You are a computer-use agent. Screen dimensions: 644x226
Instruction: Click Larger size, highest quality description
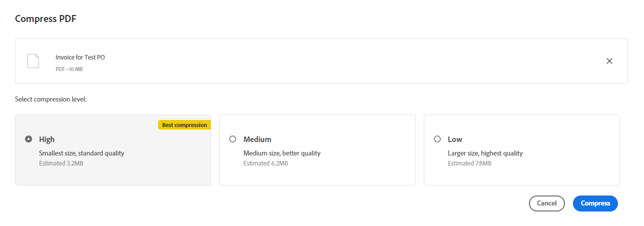click(x=485, y=153)
